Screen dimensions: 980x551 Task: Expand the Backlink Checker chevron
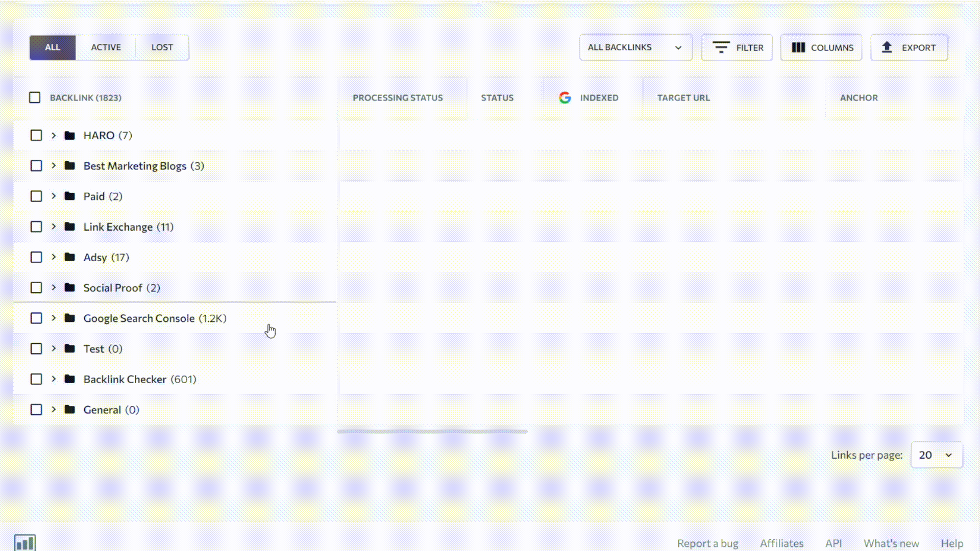(x=54, y=379)
